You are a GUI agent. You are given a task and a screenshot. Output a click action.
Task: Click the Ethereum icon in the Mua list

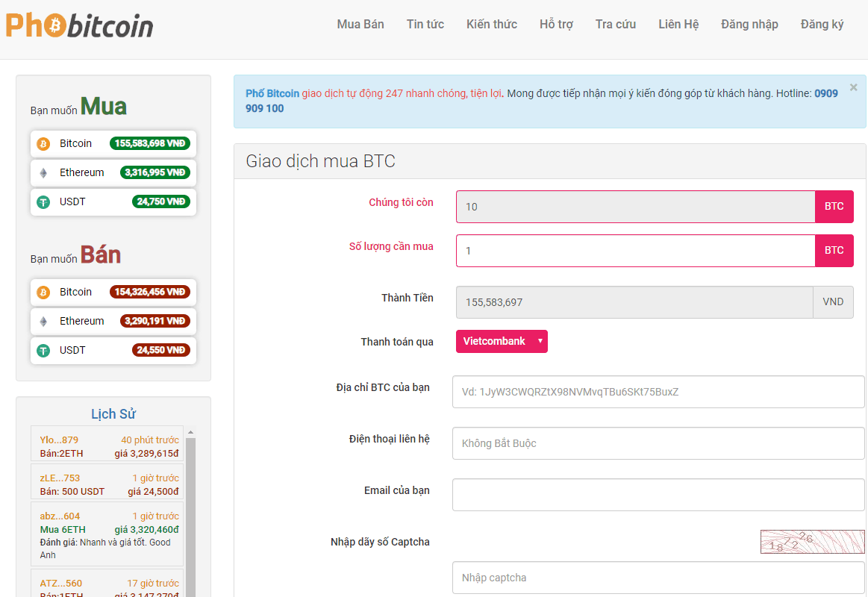tap(43, 173)
